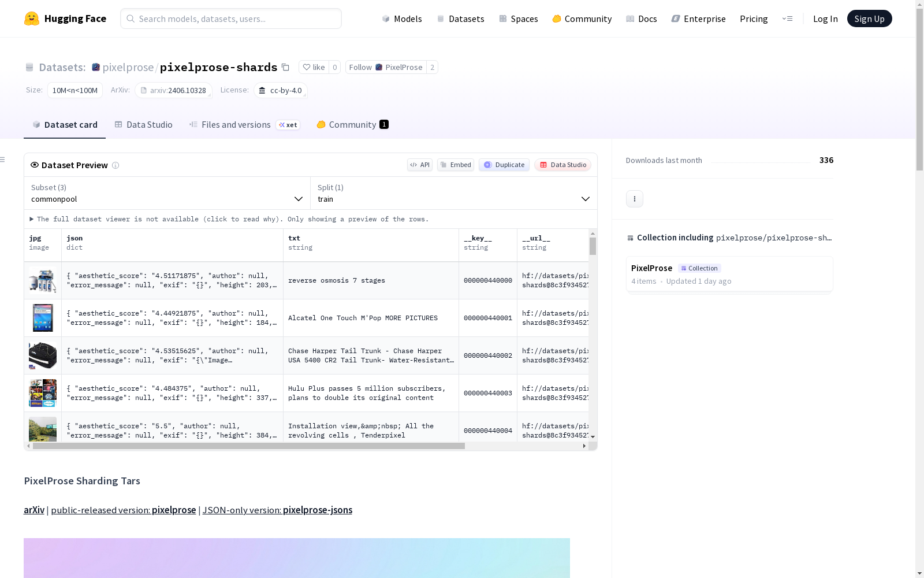Click the pixelprose organization avatar icon
This screenshot has height=578, width=924.
coord(96,67)
